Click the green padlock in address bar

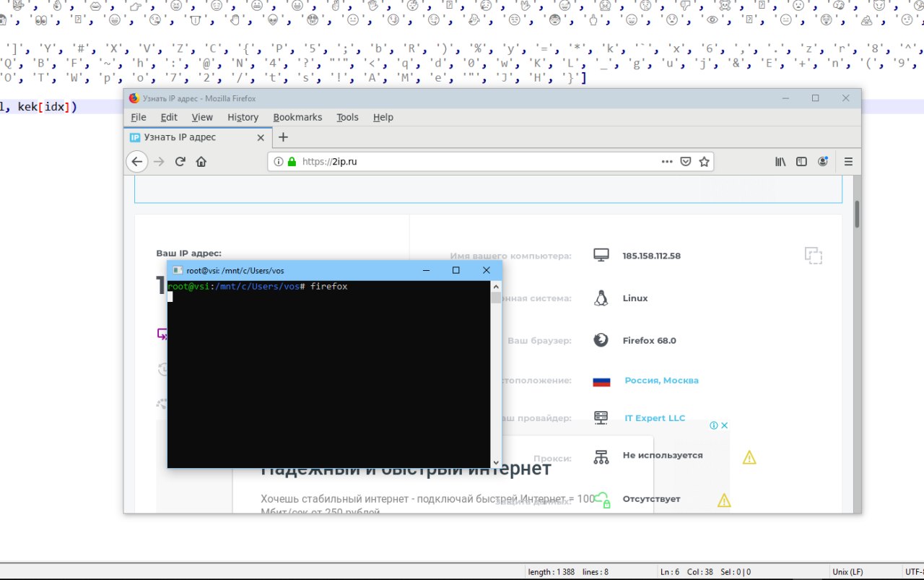(x=292, y=162)
